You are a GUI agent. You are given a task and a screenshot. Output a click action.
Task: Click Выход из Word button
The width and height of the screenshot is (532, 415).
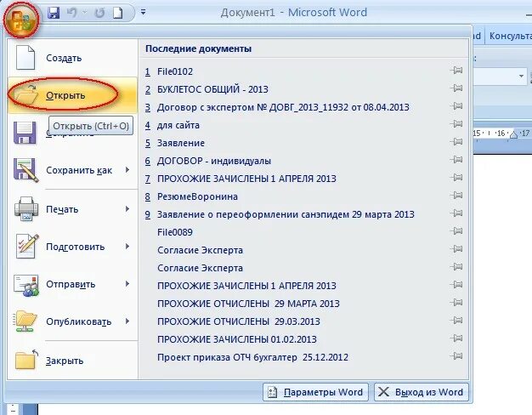click(421, 392)
